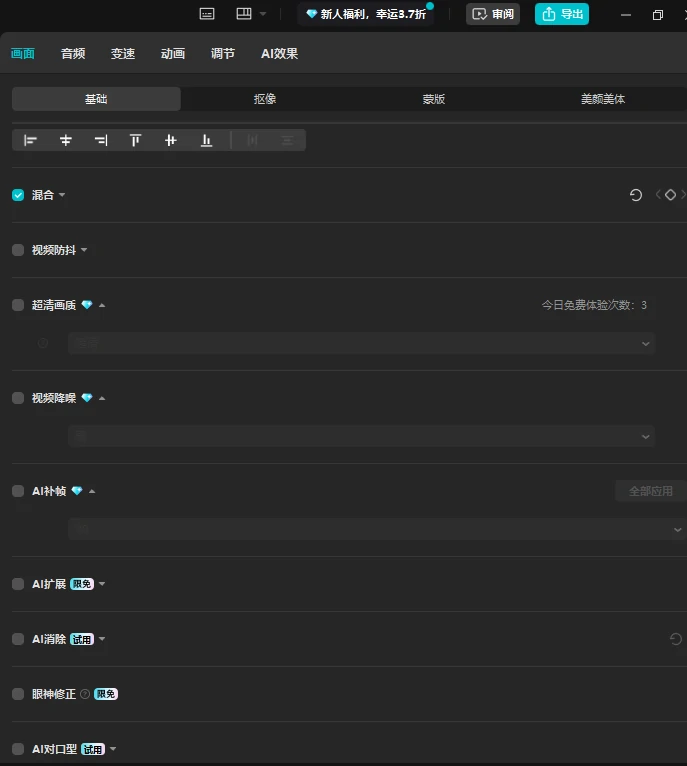Switch to the 调节 tab
This screenshot has width=687, height=766.
pyautogui.click(x=223, y=53)
